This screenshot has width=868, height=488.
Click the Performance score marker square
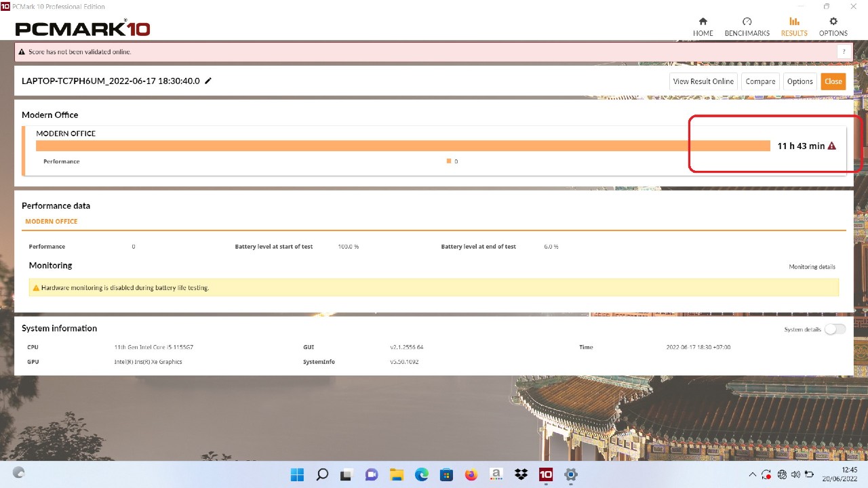click(449, 161)
